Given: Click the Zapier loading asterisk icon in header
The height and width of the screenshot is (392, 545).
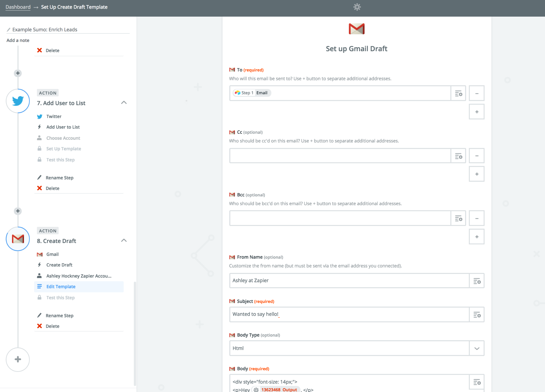Looking at the screenshot, I should click(357, 7).
